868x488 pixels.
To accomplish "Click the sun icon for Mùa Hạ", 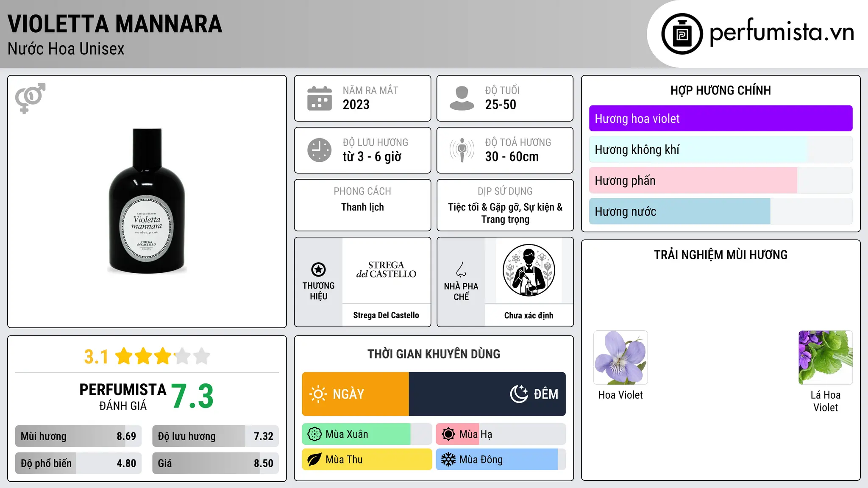I will coord(448,434).
